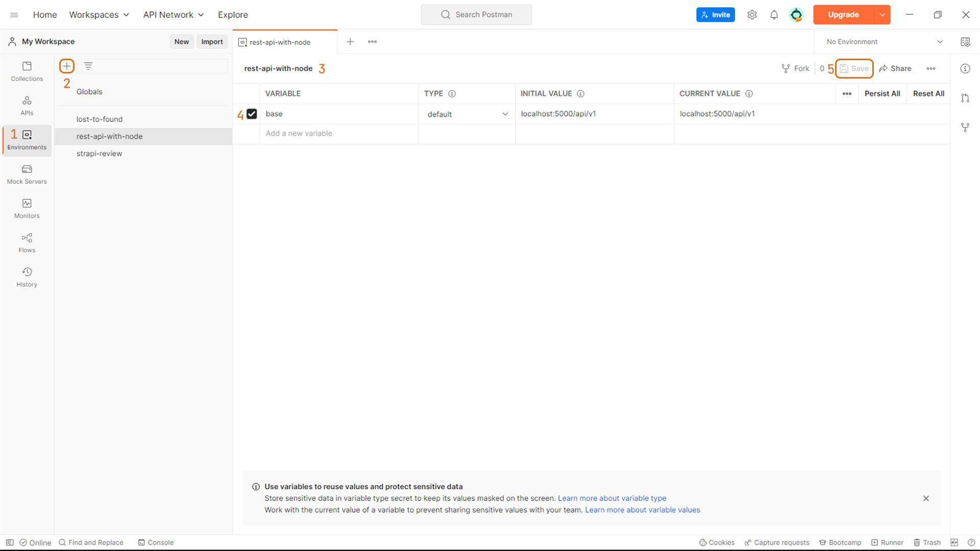Open pull requests icon in right sidebar
Screen dimensions: 980x551
point(965,98)
